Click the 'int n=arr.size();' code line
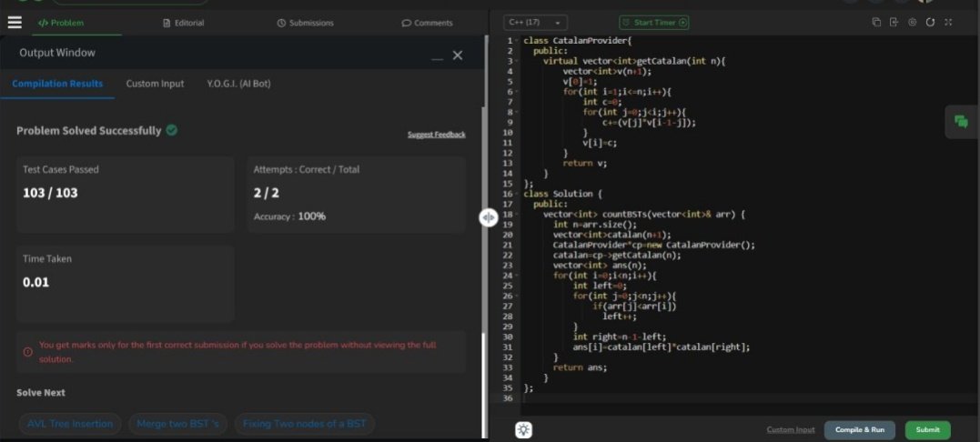 point(595,225)
